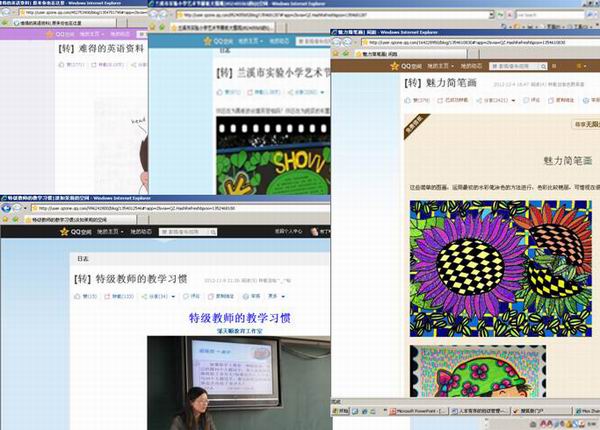Click Forward button in 特级教师 IE window
The height and width of the screenshot is (430, 600).
17,208
